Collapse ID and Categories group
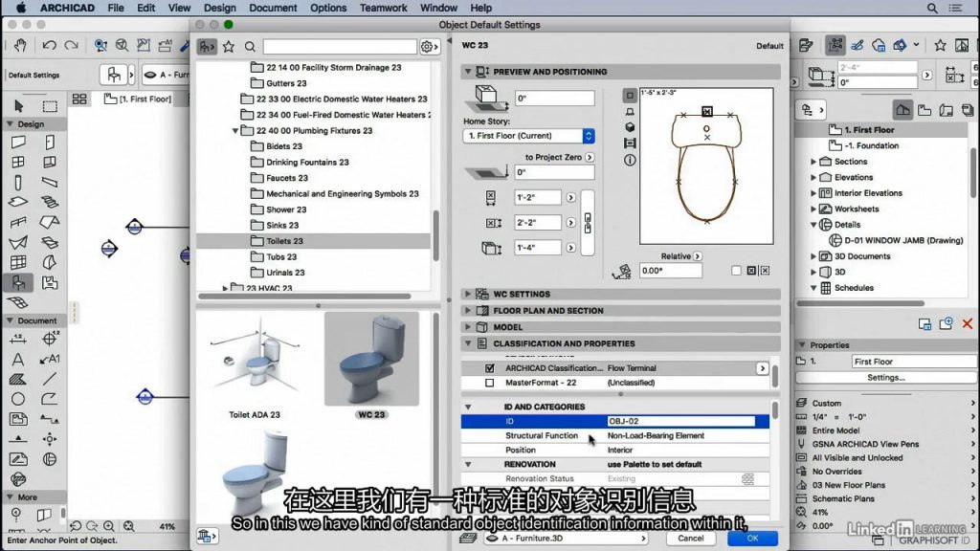Image resolution: width=980 pixels, height=551 pixels. 467,407
